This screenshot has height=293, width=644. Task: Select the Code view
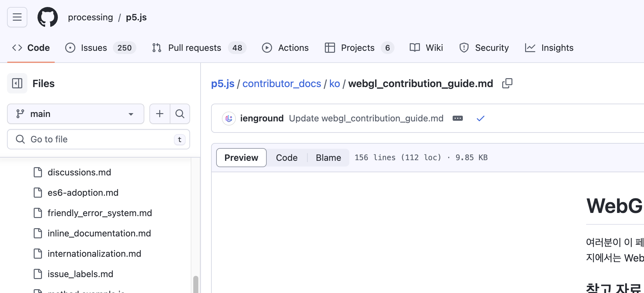(287, 158)
